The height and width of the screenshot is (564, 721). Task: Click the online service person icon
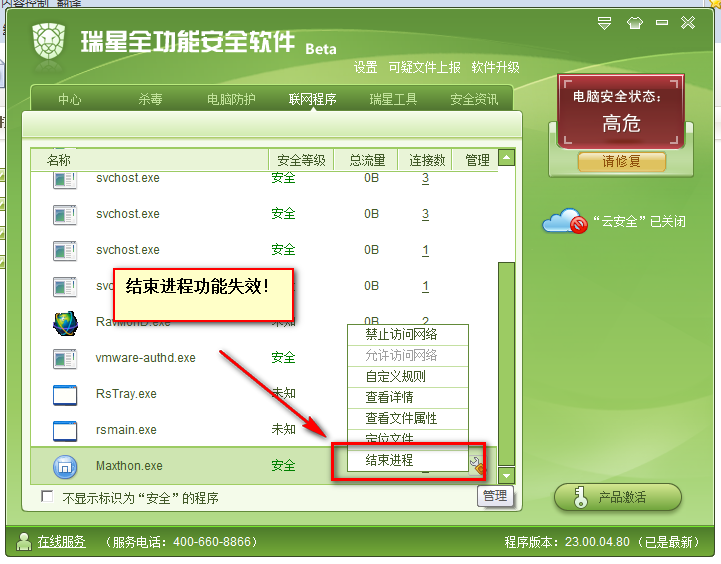click(x=23, y=541)
